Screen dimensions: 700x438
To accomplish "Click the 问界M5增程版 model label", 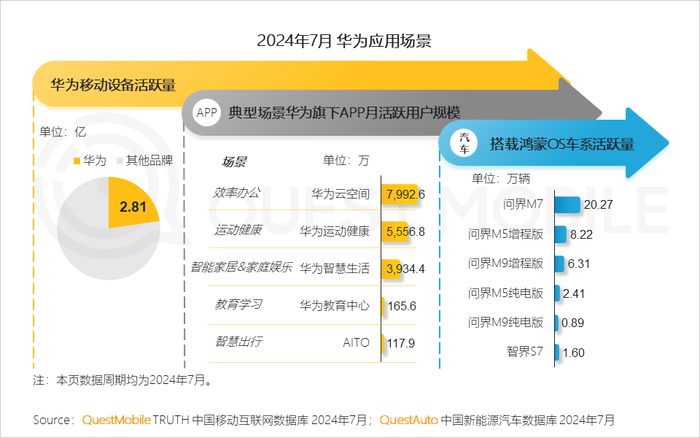I will pyautogui.click(x=505, y=234).
